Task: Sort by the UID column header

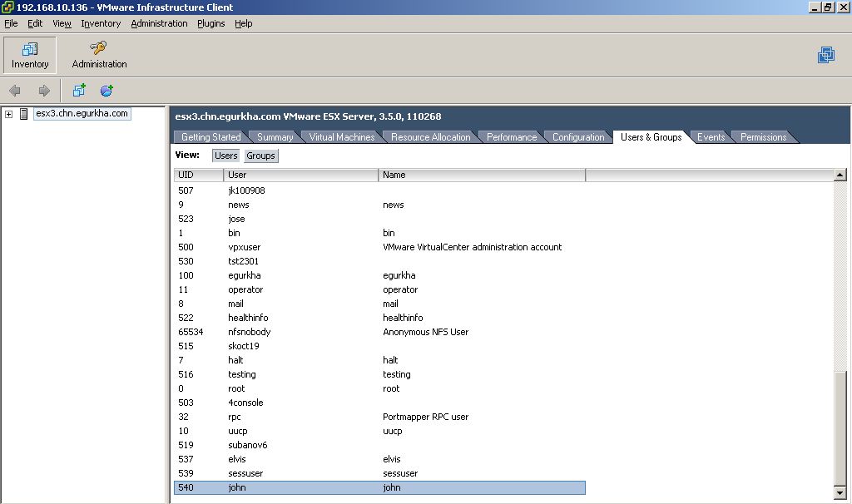Action: pos(198,175)
